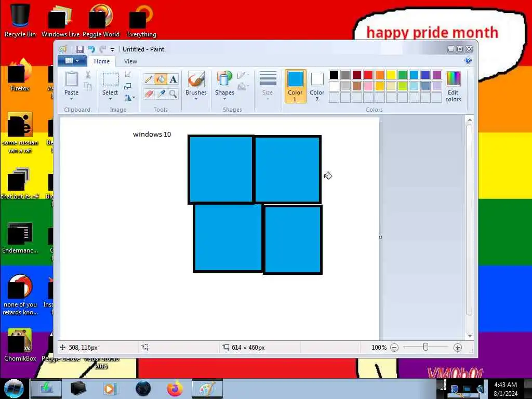Click the zoom slider handle
Screen dimensions: 532x399
[425, 347]
